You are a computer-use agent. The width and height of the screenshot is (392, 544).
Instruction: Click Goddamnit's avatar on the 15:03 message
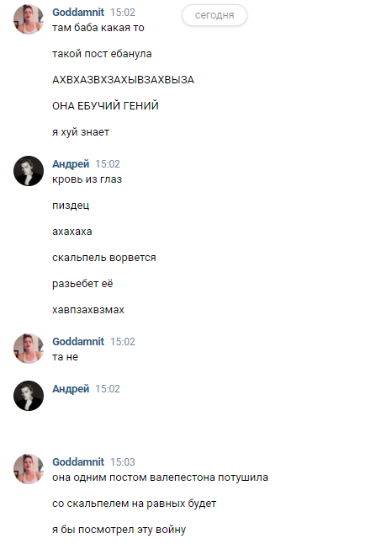coord(29,469)
